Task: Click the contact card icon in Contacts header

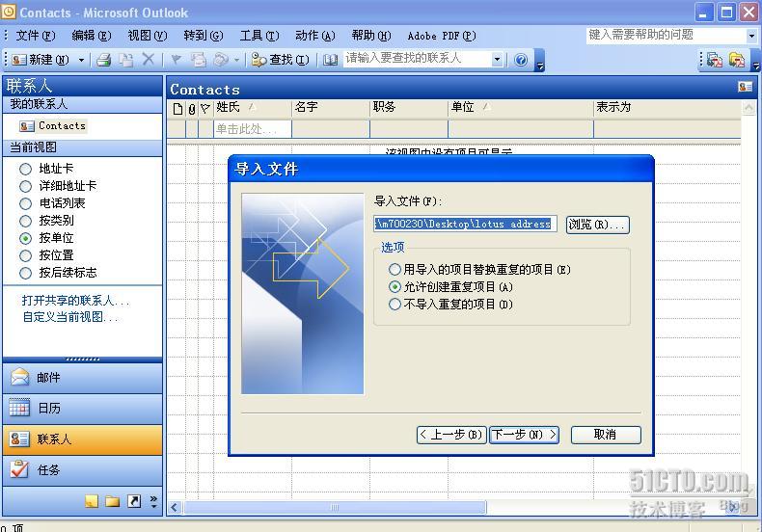Action: [745, 87]
